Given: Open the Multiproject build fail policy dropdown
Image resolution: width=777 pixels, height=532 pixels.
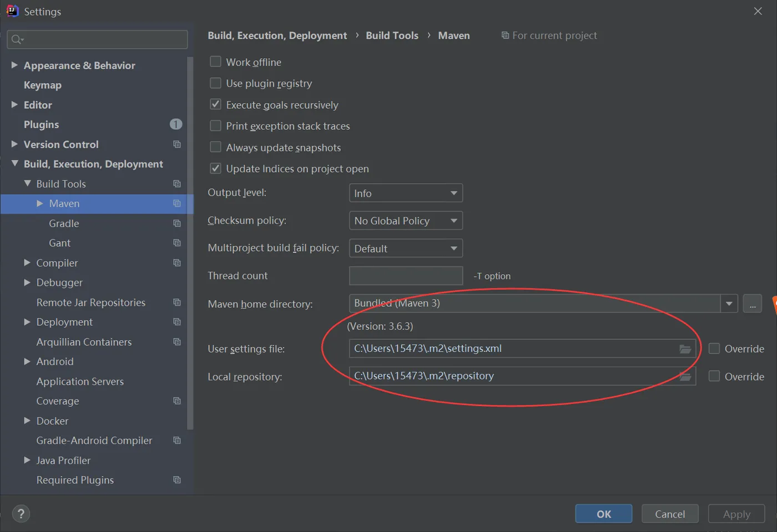Looking at the screenshot, I should [x=406, y=249].
